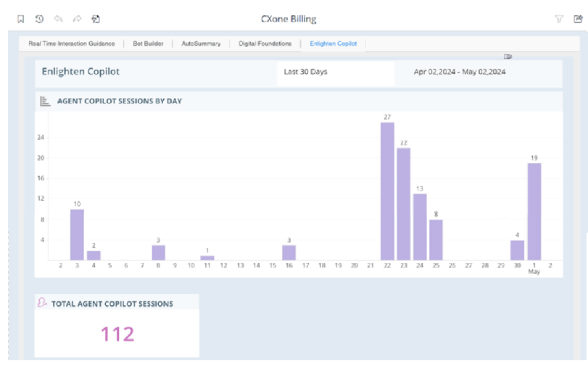Select the April 4 bar labeled 2
Screen dimensions: 588x366
pos(94,255)
